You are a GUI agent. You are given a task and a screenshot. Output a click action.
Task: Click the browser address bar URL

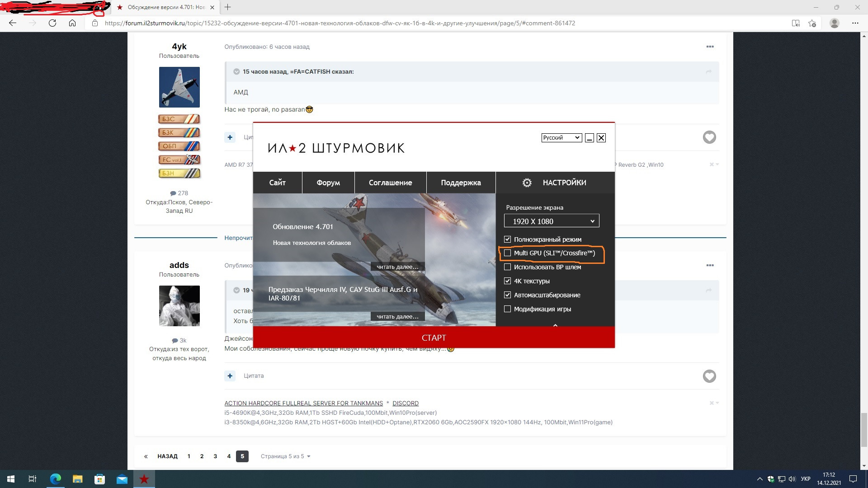pyautogui.click(x=340, y=23)
